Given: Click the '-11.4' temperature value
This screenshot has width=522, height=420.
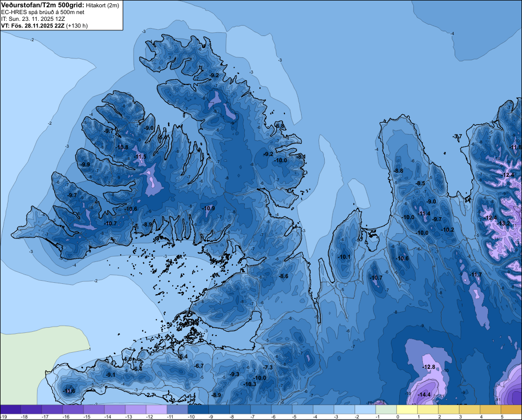Looking at the screenshot, I should [424, 214].
